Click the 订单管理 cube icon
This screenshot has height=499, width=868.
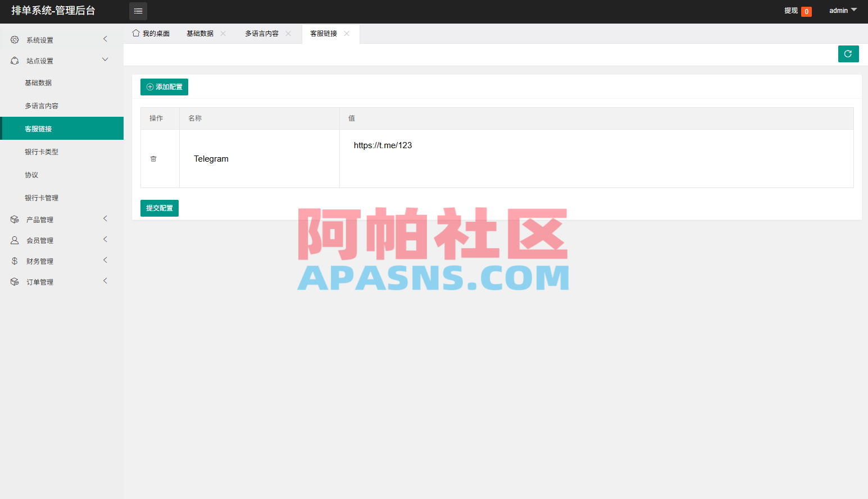tap(15, 282)
